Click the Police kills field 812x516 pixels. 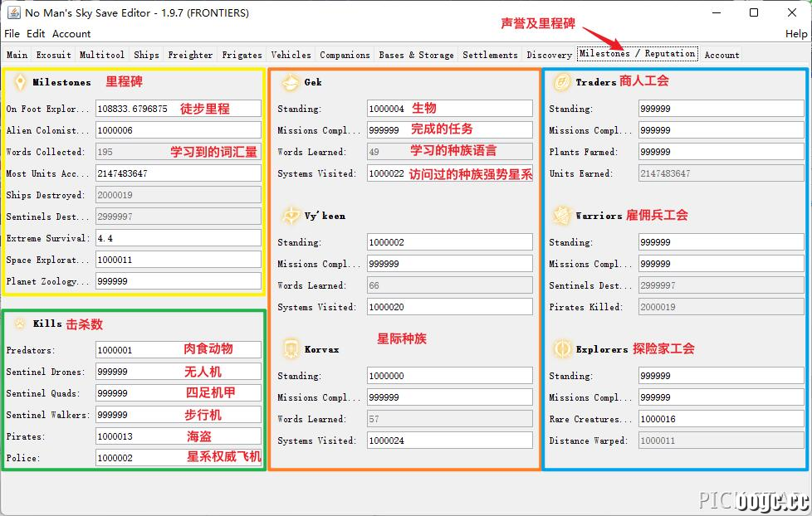pyautogui.click(x=179, y=458)
